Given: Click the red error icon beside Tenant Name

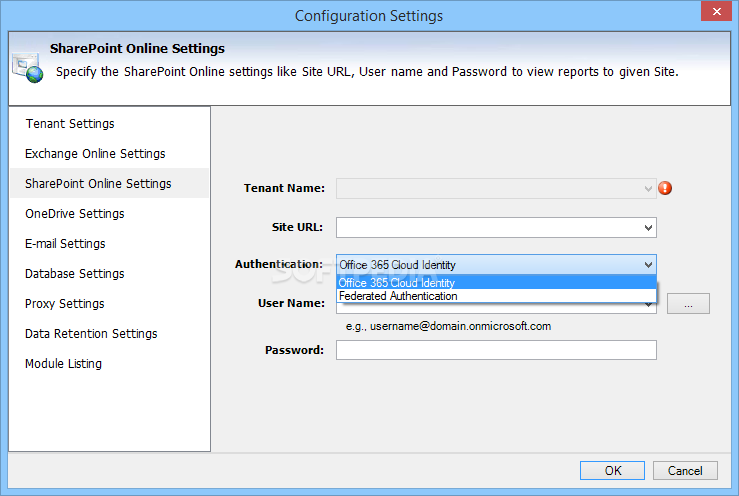Looking at the screenshot, I should tap(665, 188).
